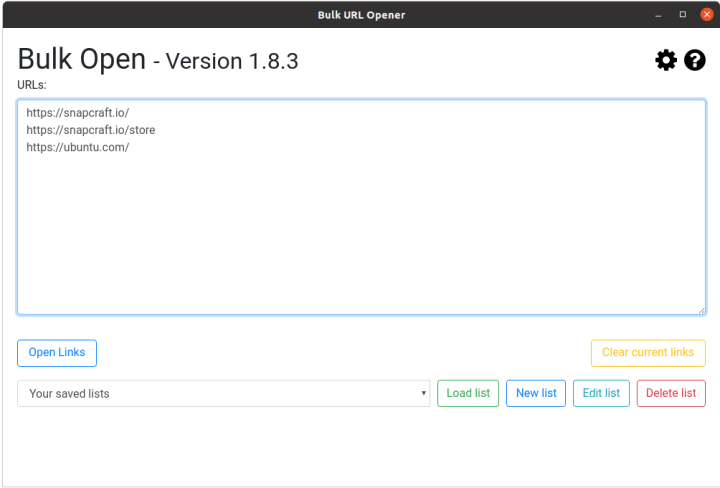Minimize the Bulk URL Opener window
This screenshot has height=488, width=720.
pos(658,15)
